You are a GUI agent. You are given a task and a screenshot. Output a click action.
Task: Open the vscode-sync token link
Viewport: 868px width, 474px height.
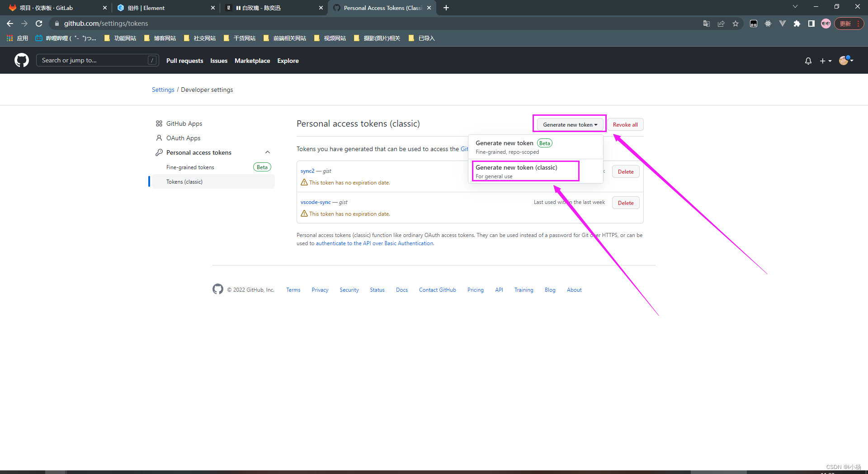click(316, 202)
